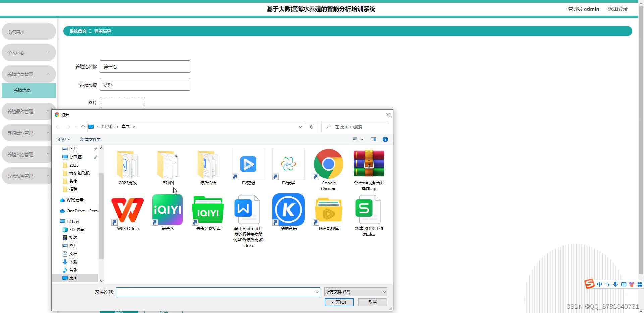Select the Google Chrome shortcut icon

[x=329, y=164]
